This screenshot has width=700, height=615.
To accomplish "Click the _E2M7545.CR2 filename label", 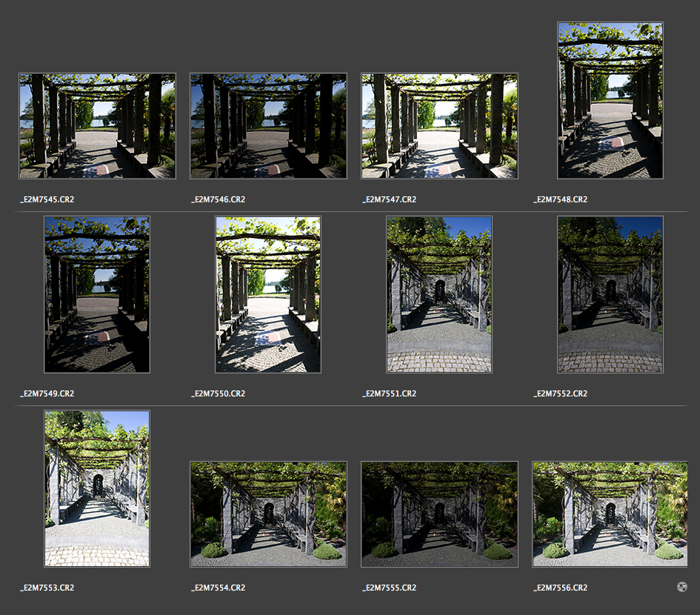I will click(x=47, y=199).
